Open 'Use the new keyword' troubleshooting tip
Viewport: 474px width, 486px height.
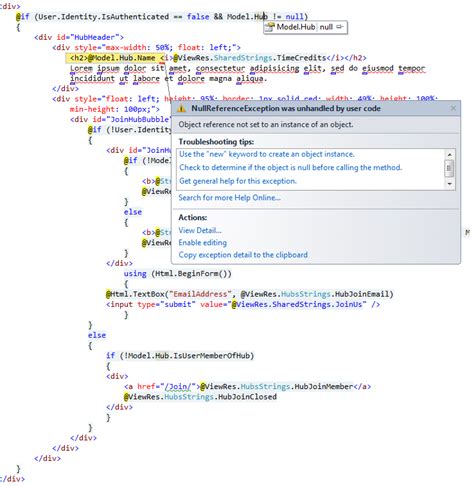point(267,154)
